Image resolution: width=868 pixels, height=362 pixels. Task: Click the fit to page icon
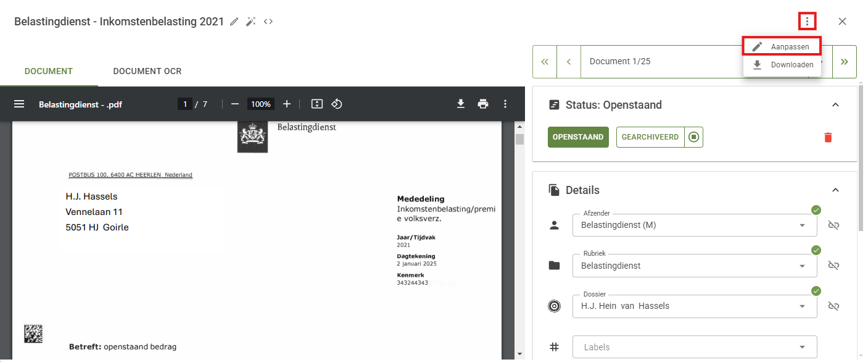point(317,104)
